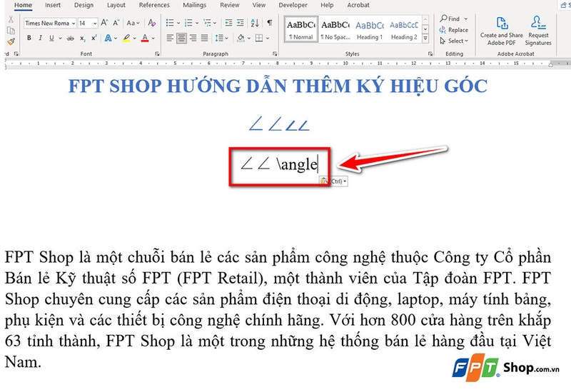The height and width of the screenshot is (392, 571).
Task: Open the font size dropdown
Action: pyautogui.click(x=95, y=24)
